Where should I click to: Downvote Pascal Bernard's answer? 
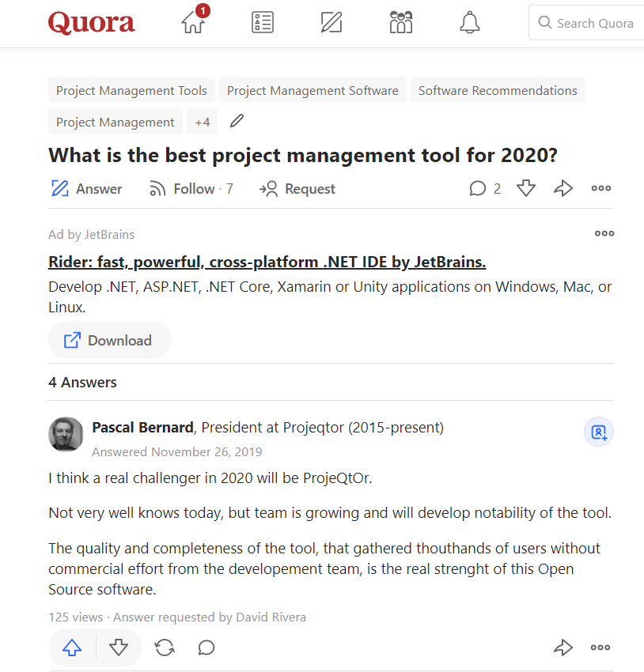119,647
